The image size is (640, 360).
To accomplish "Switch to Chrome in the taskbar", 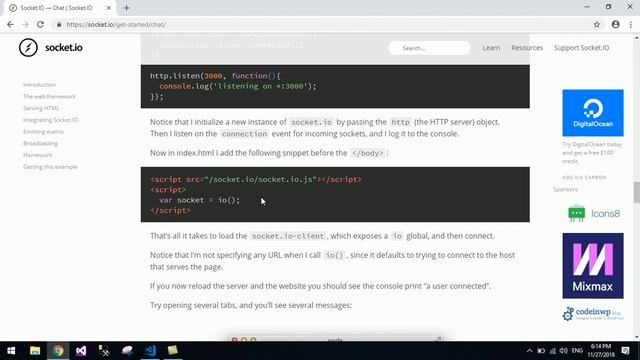I will point(58,351).
